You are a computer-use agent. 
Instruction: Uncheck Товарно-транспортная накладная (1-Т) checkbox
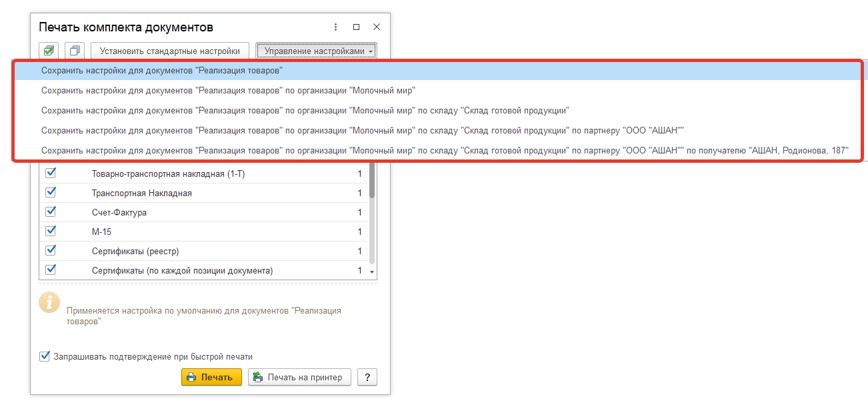tap(51, 173)
